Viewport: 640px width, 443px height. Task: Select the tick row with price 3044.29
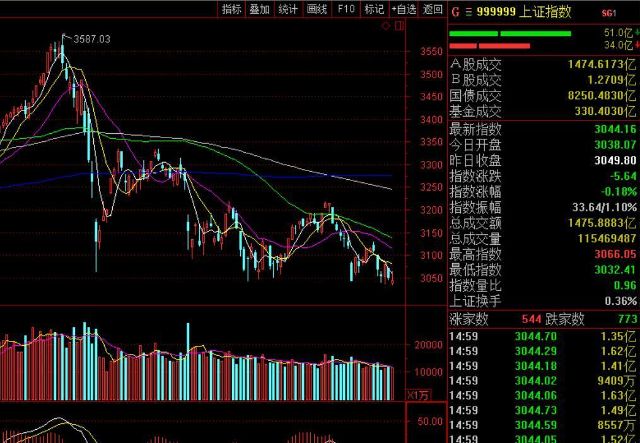[x=543, y=351]
